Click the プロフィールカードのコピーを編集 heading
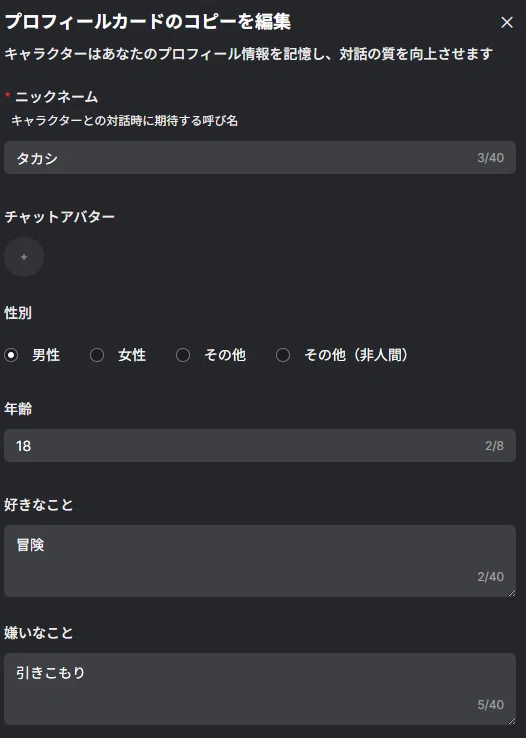 point(148,22)
